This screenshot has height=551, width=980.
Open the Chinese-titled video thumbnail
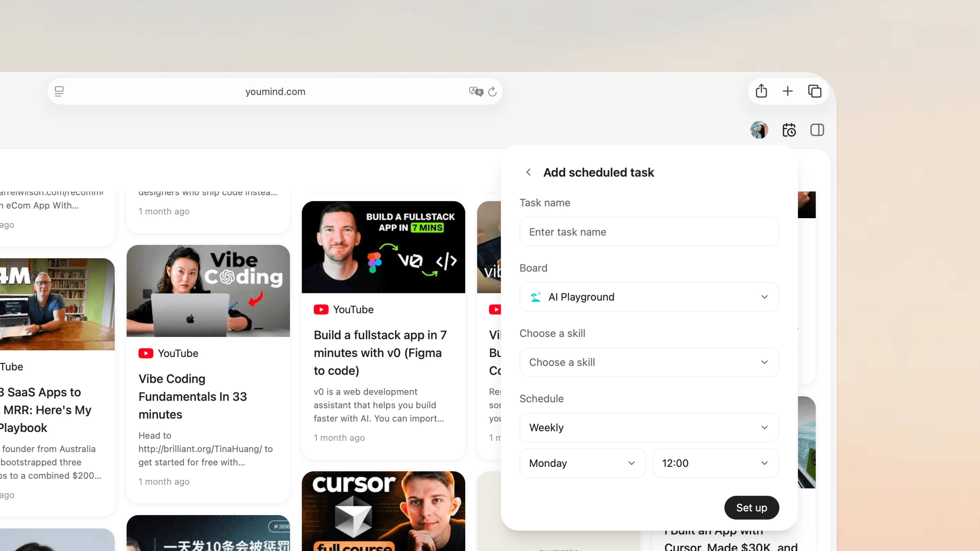point(208,533)
